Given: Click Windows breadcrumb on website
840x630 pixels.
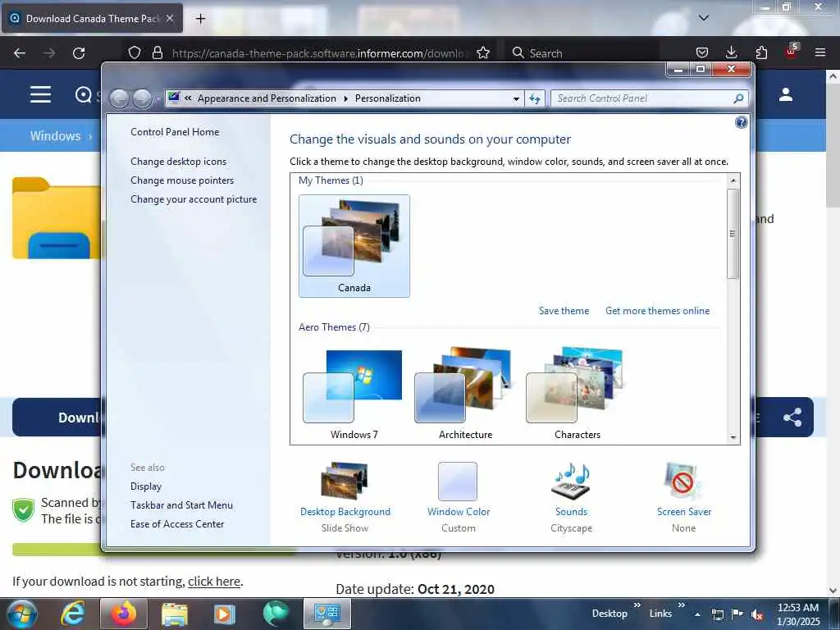Looking at the screenshot, I should (55, 136).
